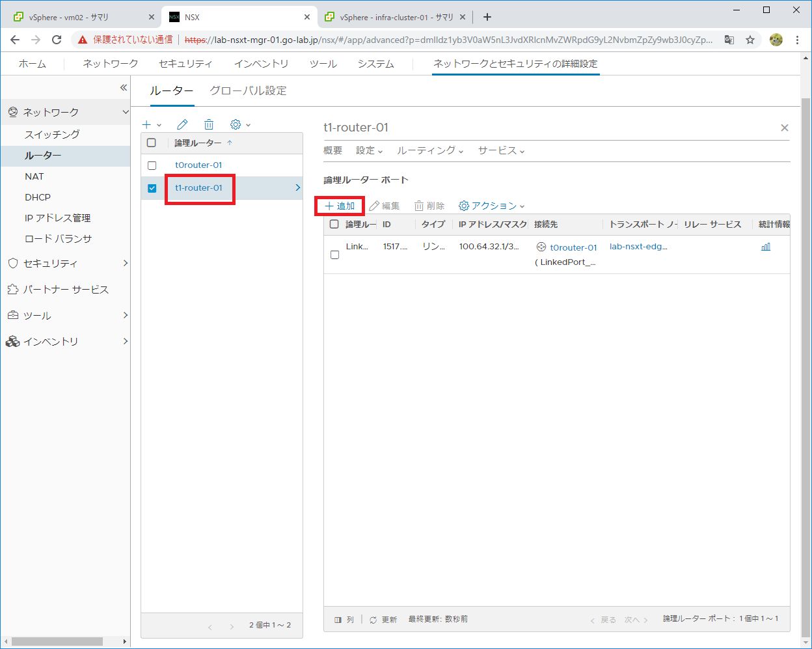Open the lab-nsxt-edg transport node link
The height and width of the screenshot is (649, 812).
638,247
